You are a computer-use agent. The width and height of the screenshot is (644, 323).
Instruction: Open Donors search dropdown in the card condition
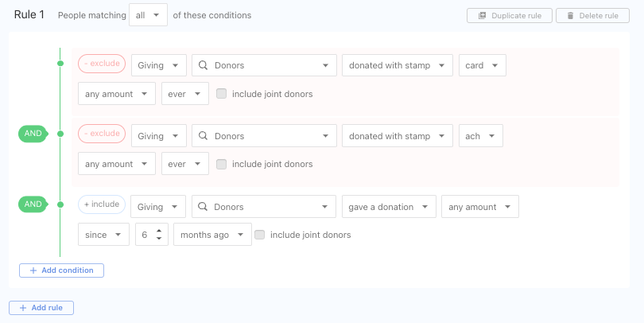pos(264,65)
